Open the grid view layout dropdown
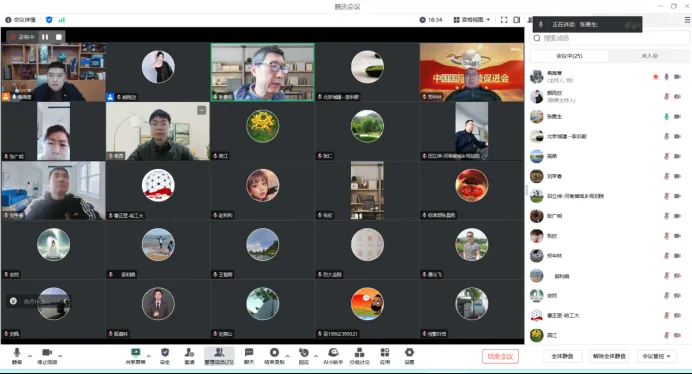 tap(472, 20)
